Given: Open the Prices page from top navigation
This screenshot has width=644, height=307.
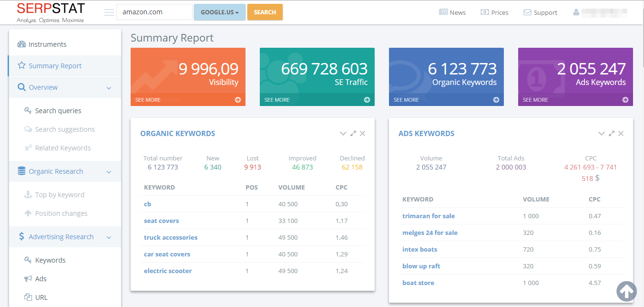Looking at the screenshot, I should [x=494, y=12].
